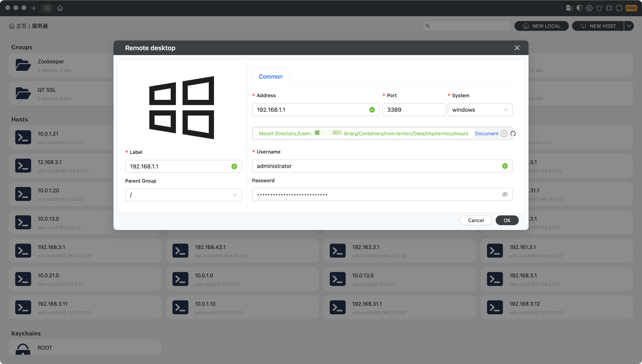Open the Document link

pos(487,133)
